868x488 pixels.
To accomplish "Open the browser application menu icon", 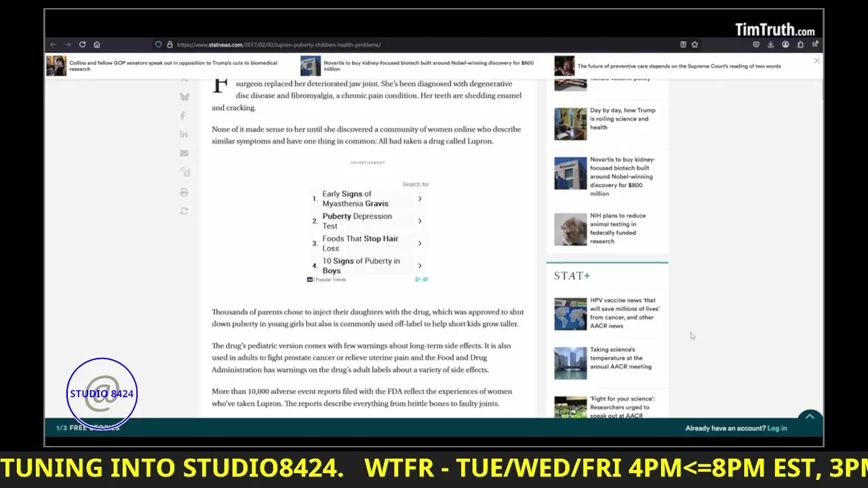I will pos(815,45).
